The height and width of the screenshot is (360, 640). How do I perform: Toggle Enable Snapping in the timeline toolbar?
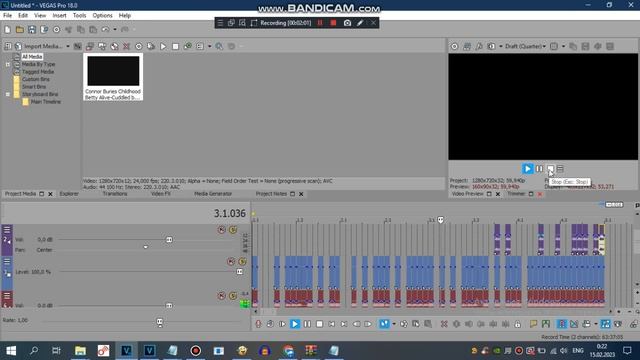[x=562, y=324]
